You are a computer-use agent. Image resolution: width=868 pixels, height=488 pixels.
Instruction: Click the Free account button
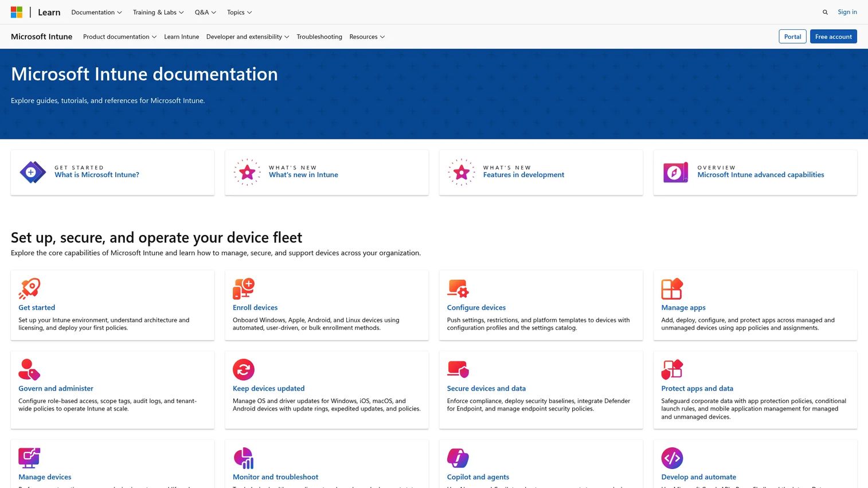[x=833, y=37]
